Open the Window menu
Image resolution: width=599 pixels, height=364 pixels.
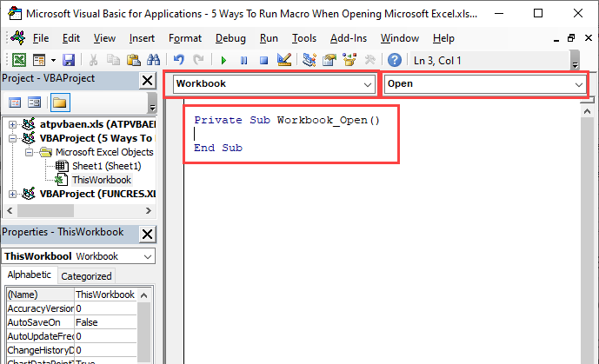(400, 38)
